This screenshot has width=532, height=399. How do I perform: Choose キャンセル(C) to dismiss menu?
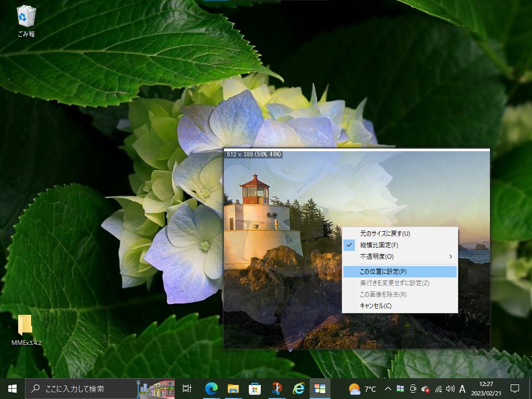400,305
